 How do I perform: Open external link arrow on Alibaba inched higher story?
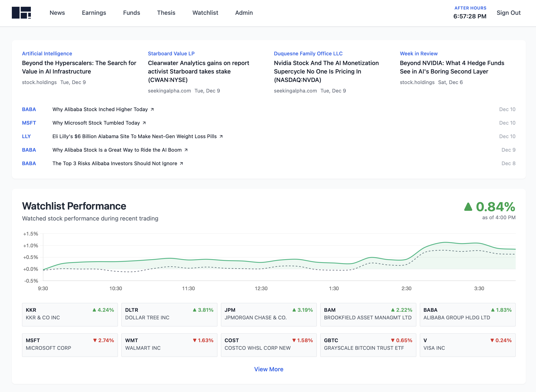(x=152, y=109)
